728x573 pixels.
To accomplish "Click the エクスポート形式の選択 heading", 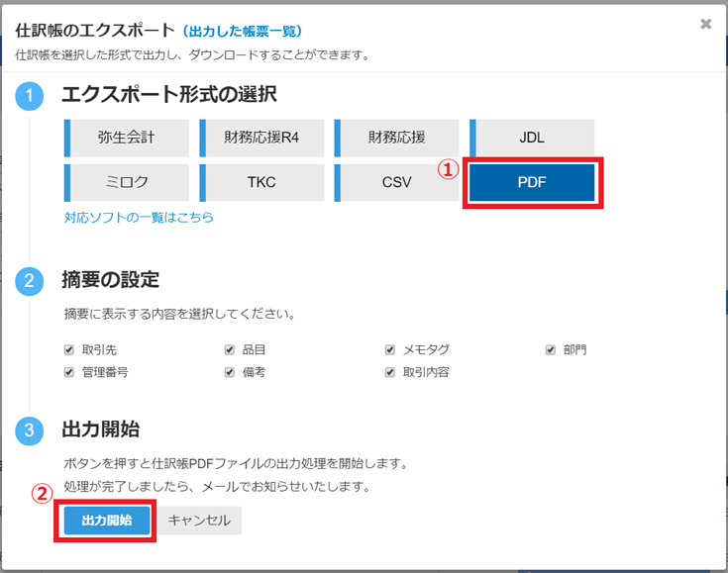I will click(169, 95).
